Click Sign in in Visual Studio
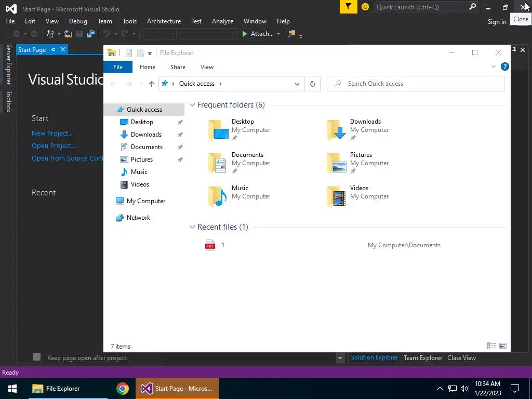 497,22
